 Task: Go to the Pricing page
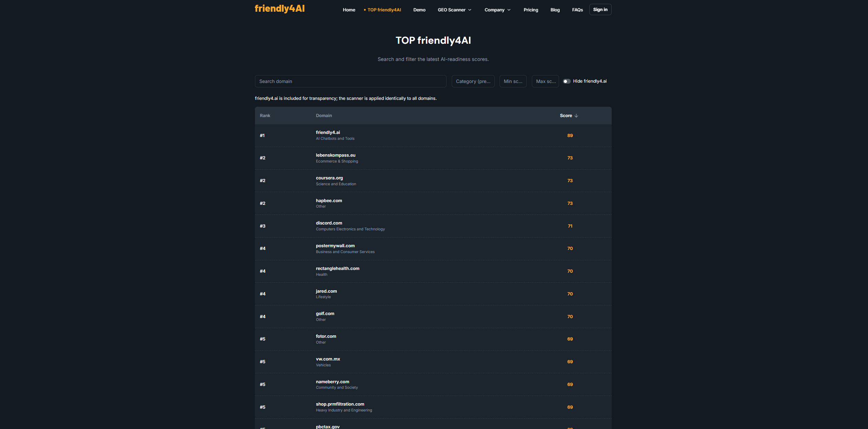click(531, 10)
